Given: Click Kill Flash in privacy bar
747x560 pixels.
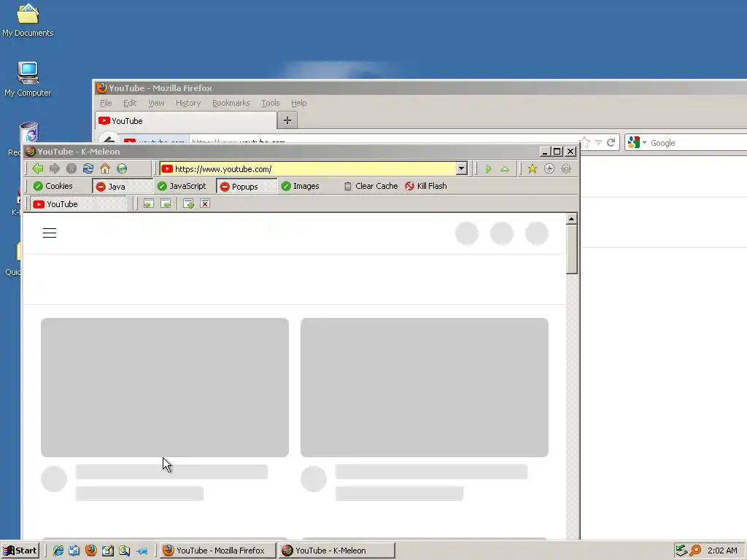Looking at the screenshot, I should coord(426,186).
